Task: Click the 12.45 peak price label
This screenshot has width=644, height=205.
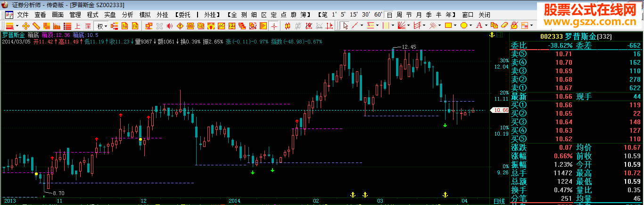Action: pyautogui.click(x=409, y=47)
